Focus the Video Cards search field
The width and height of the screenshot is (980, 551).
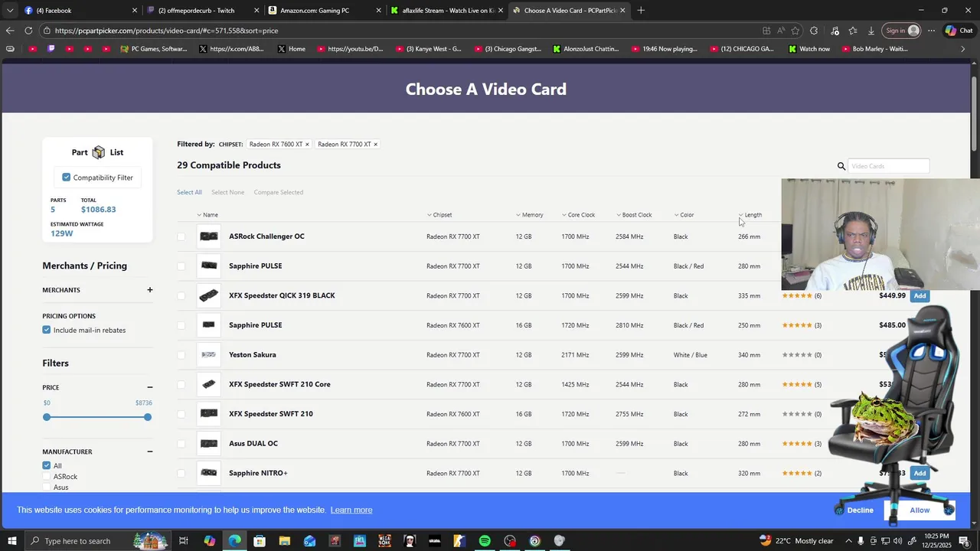click(x=888, y=166)
